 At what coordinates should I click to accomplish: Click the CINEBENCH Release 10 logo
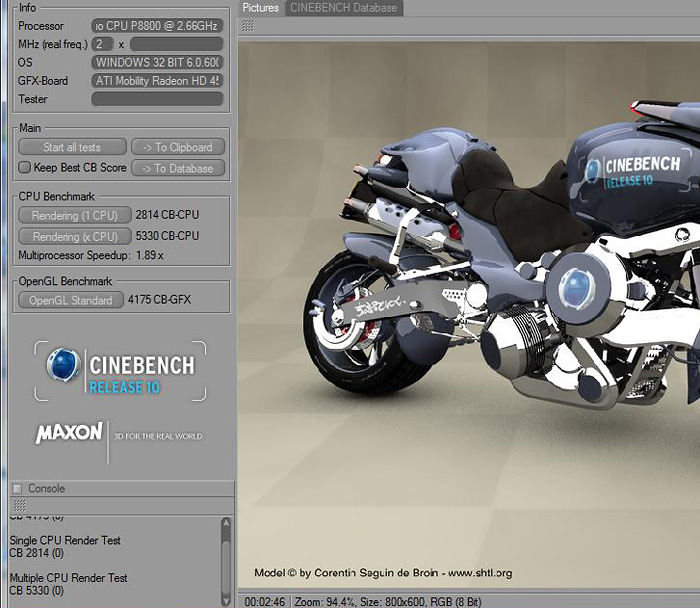(x=121, y=371)
